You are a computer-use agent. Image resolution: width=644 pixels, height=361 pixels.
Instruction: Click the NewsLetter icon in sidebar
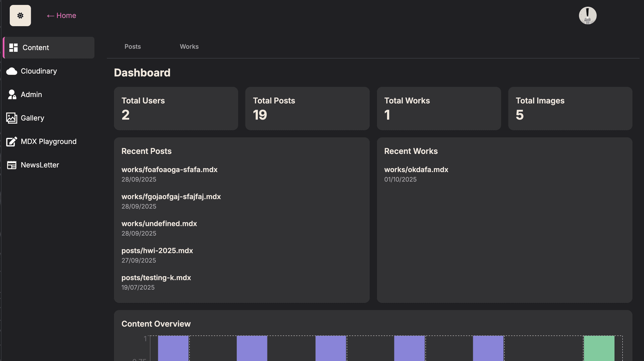click(x=12, y=165)
